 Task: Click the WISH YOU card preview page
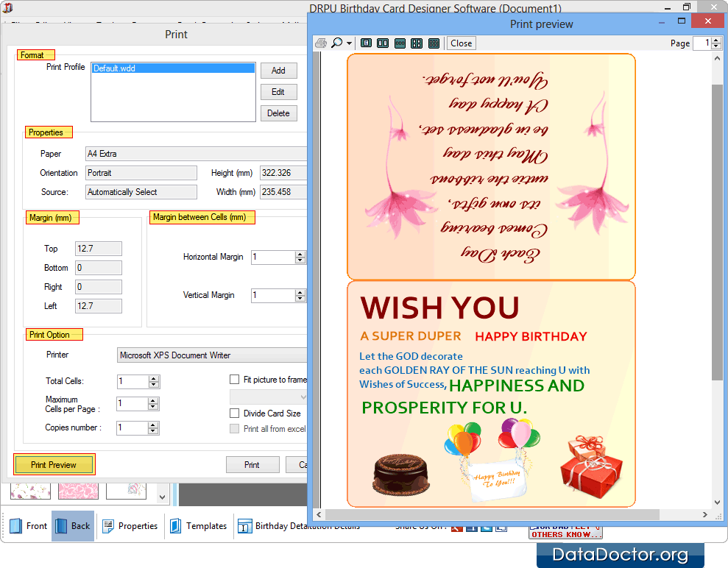tap(491, 394)
